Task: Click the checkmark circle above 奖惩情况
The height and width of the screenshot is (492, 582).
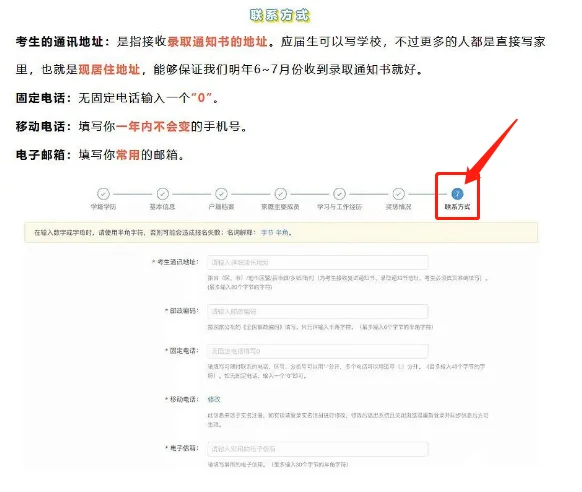Action: click(399, 194)
